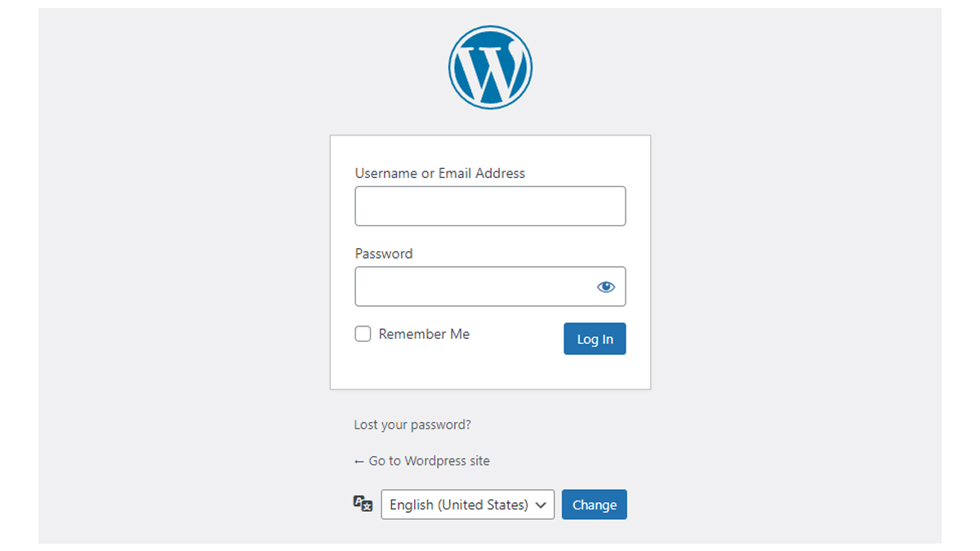Click the WordPress logo
980x551 pixels.
(490, 67)
